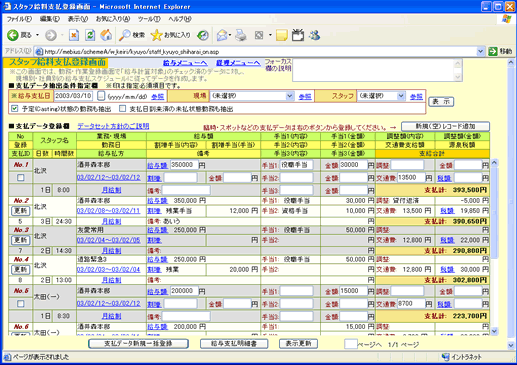Open the Home page icon

[x=106, y=35]
